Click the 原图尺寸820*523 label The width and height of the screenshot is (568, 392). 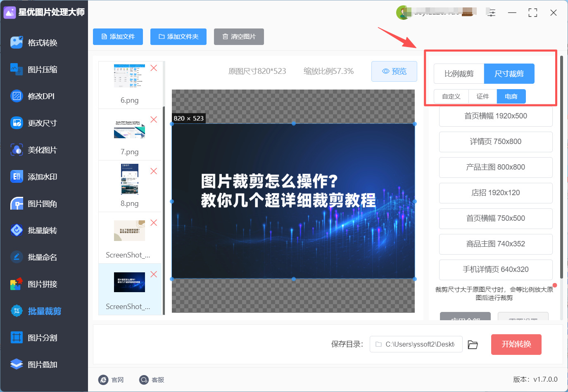point(257,71)
